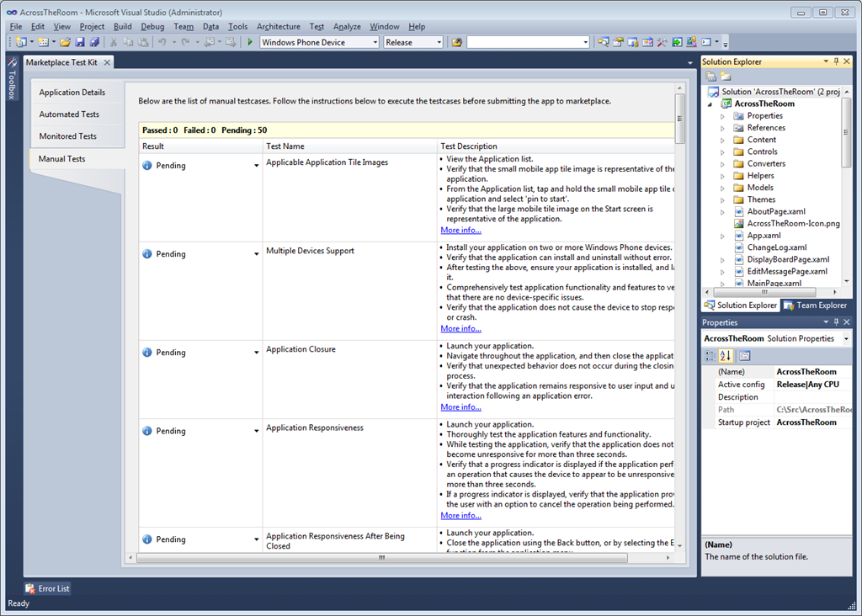The width and height of the screenshot is (862, 616).
Task: Open the Architecture menu
Action: click(x=278, y=27)
